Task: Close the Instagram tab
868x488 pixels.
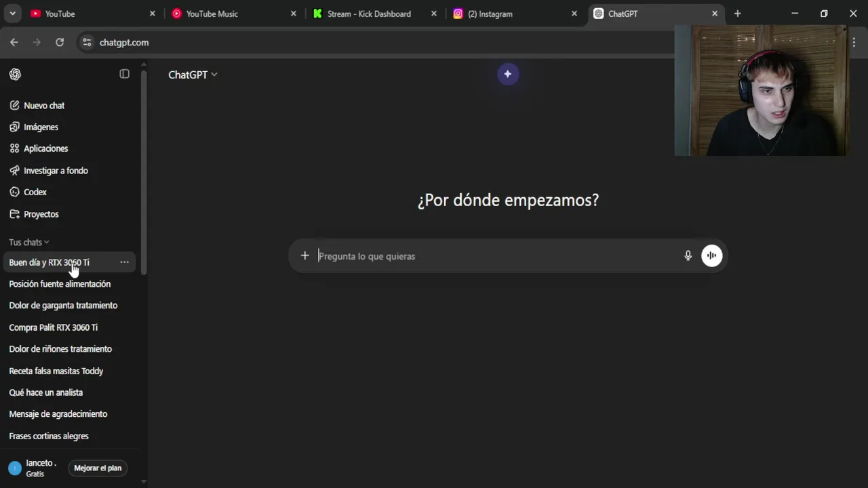Action: (x=574, y=14)
